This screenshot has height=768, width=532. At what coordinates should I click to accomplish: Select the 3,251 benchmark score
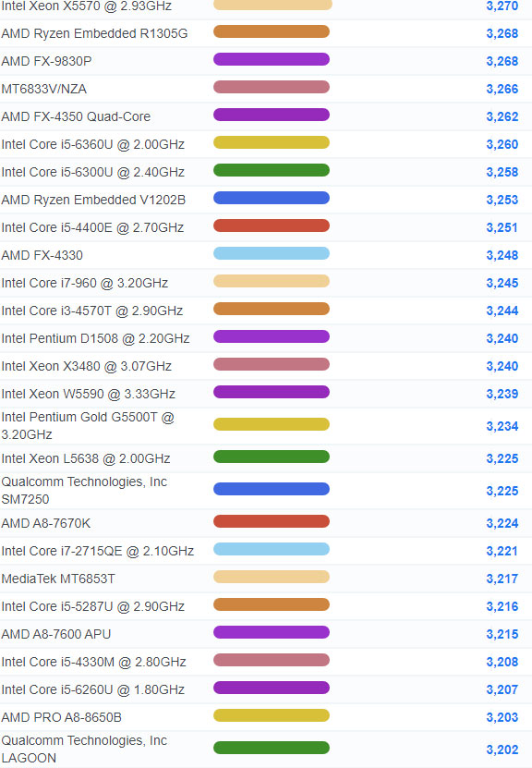(x=502, y=227)
